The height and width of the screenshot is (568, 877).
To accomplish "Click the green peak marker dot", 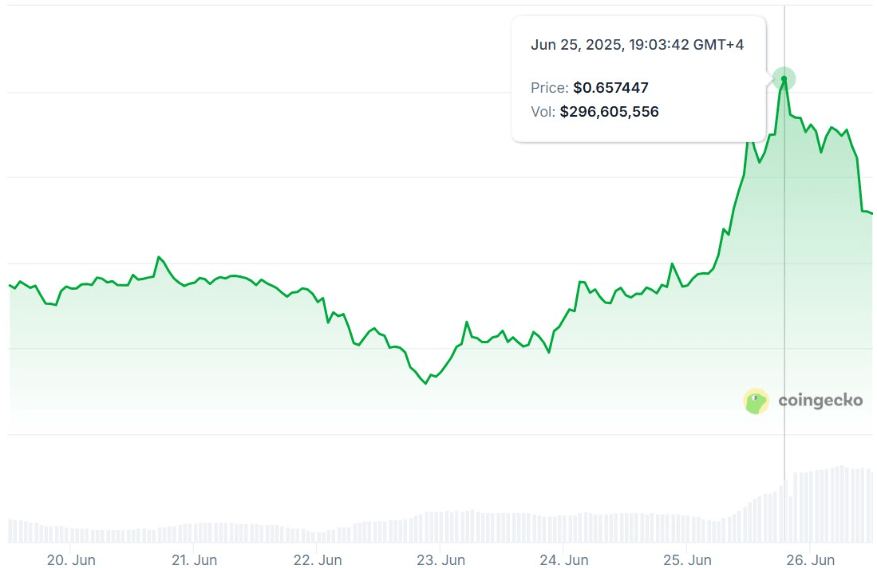I will pyautogui.click(x=784, y=78).
